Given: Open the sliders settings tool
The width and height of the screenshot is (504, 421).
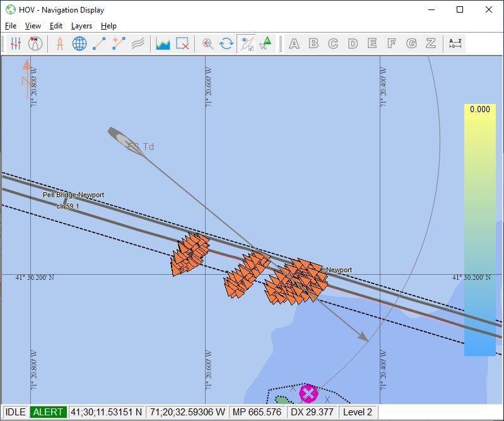Looking at the screenshot, I should point(16,43).
